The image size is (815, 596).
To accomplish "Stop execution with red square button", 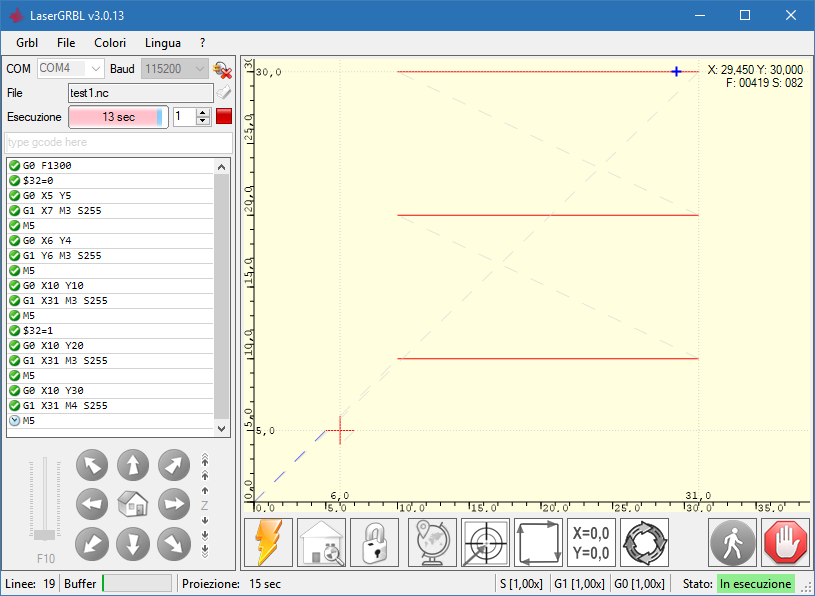I will click(x=224, y=116).
